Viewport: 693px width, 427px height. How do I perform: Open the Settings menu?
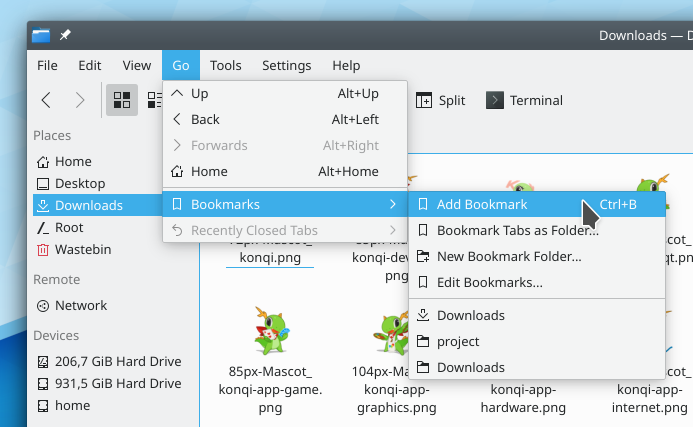tap(286, 65)
